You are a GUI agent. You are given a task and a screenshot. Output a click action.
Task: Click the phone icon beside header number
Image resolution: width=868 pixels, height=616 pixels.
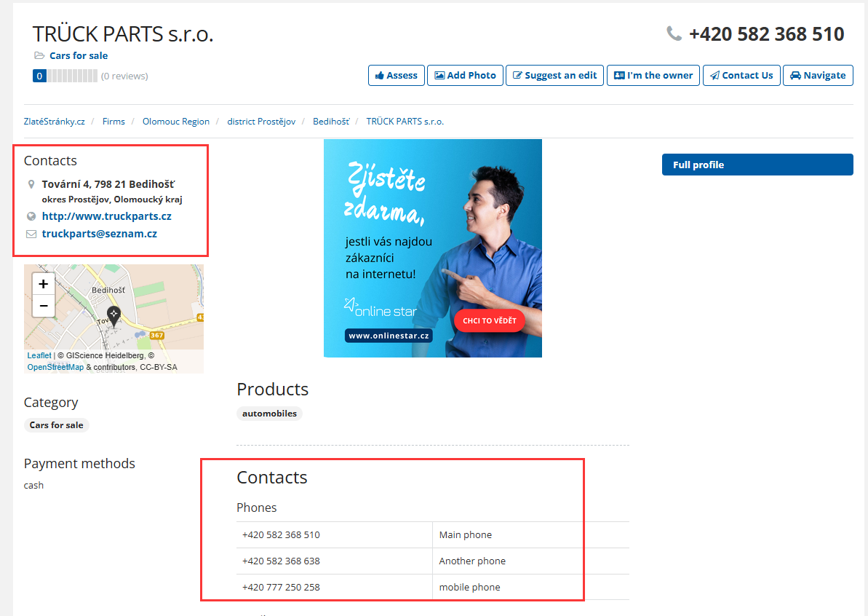(x=674, y=33)
